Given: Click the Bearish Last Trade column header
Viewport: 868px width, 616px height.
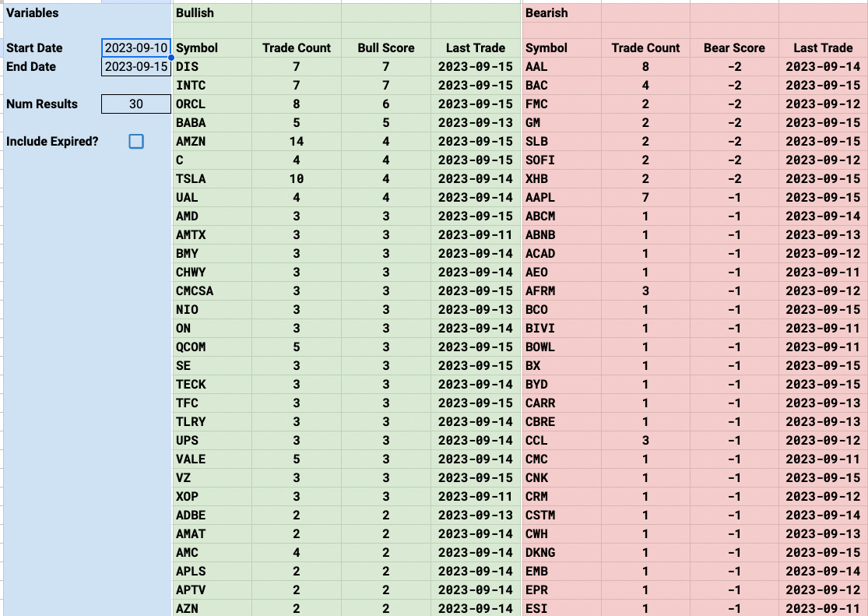Looking at the screenshot, I should click(x=823, y=48).
